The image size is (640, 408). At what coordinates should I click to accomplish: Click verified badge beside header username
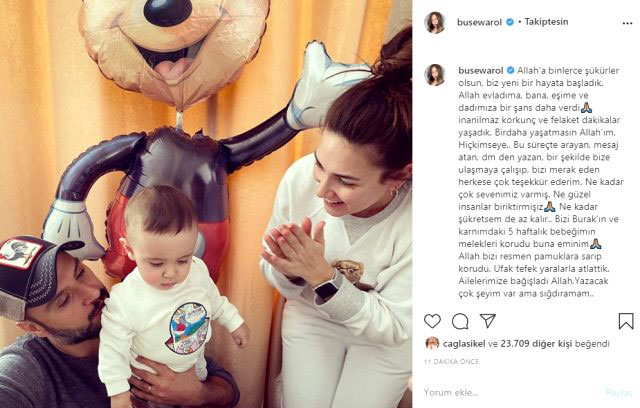coord(510,22)
